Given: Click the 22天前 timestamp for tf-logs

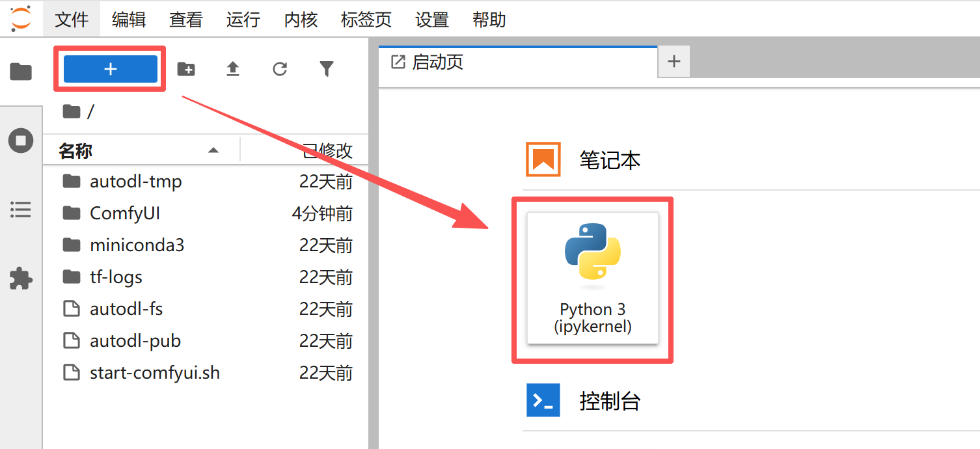Looking at the screenshot, I should [326, 277].
